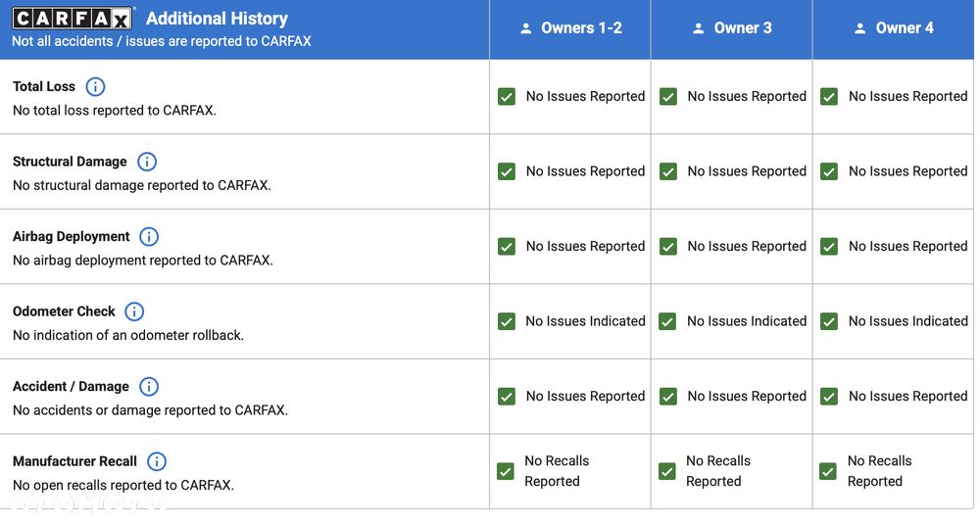
Task: Click 'Not all accidents / issues are reported' text
Action: [162, 41]
